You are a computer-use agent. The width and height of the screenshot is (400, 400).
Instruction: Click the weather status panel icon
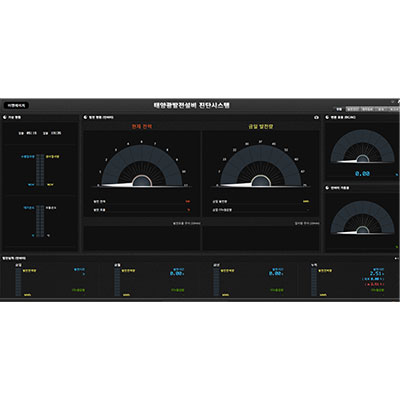tap(5, 117)
